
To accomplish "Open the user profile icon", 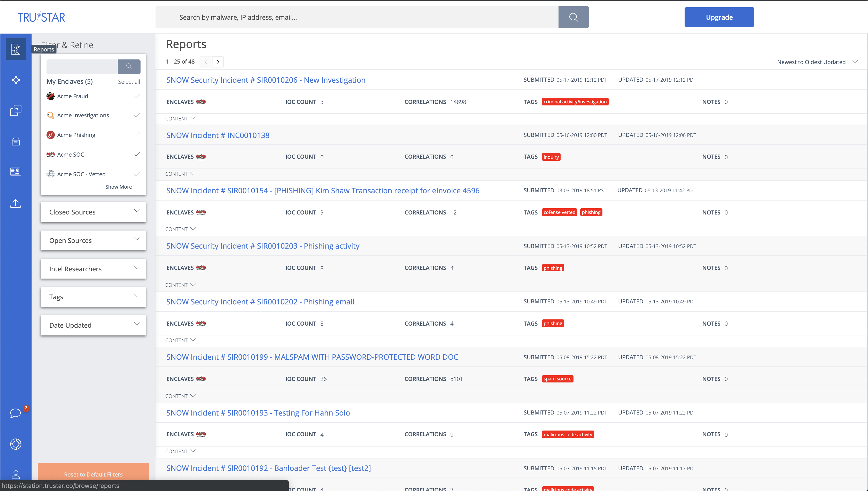I will tap(16, 474).
